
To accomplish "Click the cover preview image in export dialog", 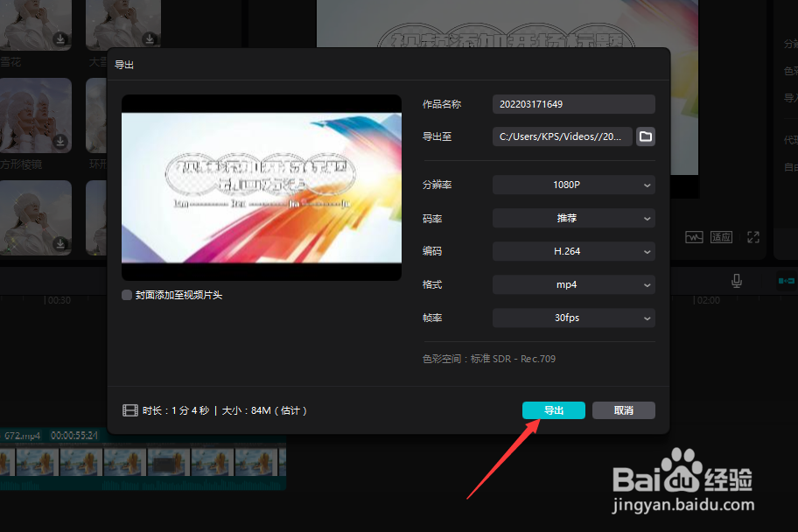I will (x=262, y=187).
